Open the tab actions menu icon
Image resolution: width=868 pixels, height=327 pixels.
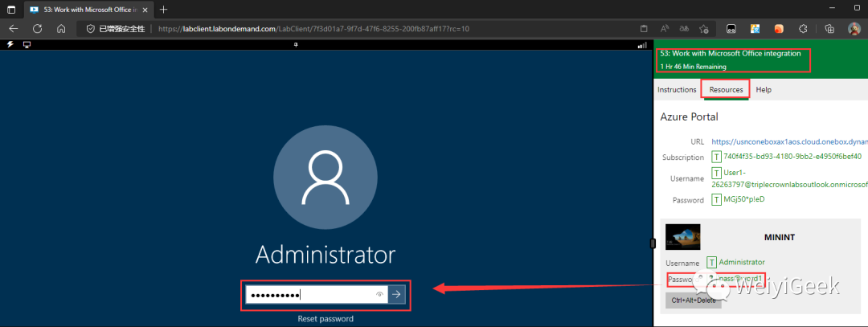click(x=11, y=10)
